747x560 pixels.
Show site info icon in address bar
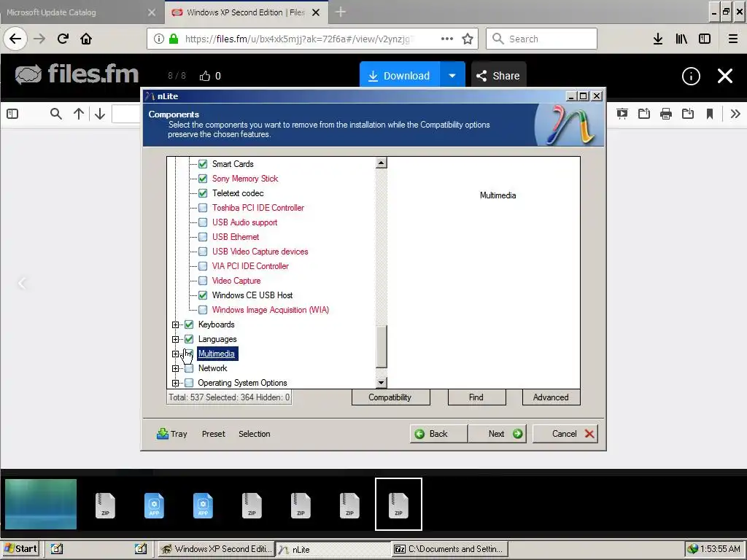tap(159, 39)
